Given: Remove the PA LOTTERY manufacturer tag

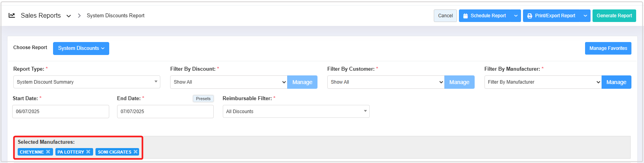Looking at the screenshot, I should 88,152.
